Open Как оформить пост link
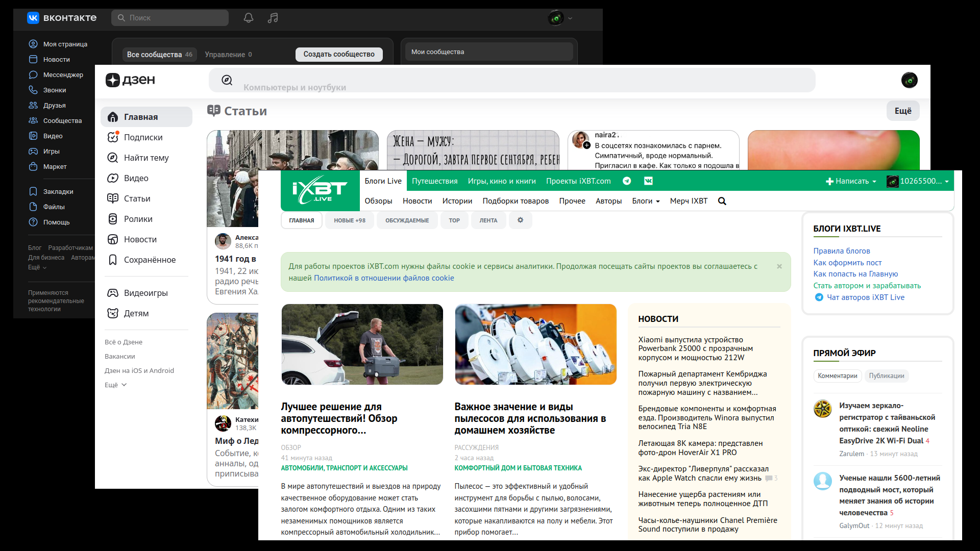Viewport: 980px width, 551px height. coord(847,263)
